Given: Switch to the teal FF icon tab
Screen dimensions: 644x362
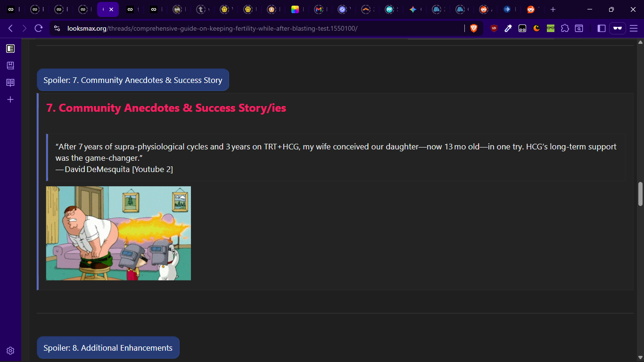Looking at the screenshot, I should click(389, 9).
